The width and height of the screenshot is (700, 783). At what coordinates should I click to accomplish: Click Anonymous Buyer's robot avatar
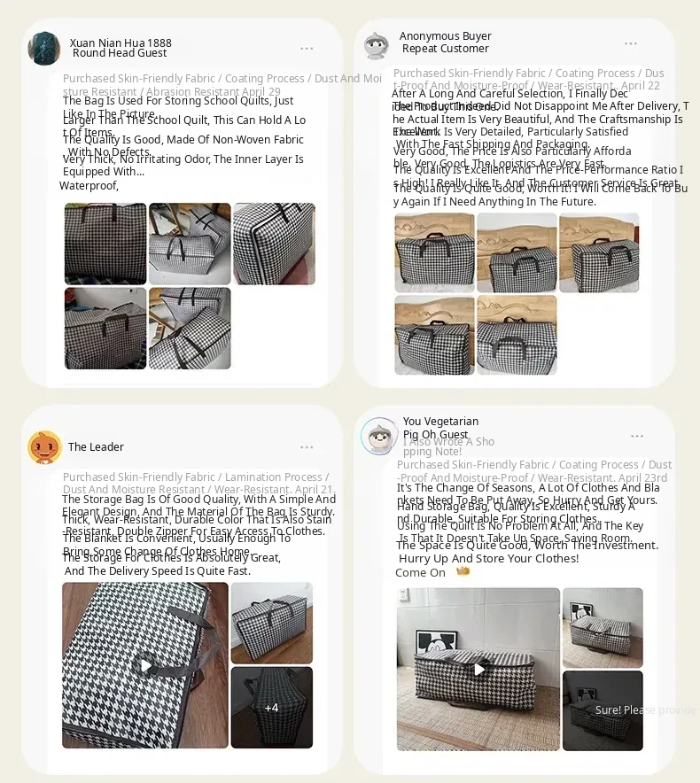(x=376, y=46)
